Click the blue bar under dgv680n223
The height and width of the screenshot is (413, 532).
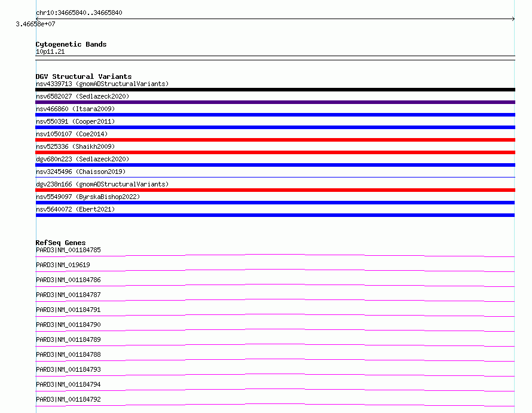pos(275,165)
